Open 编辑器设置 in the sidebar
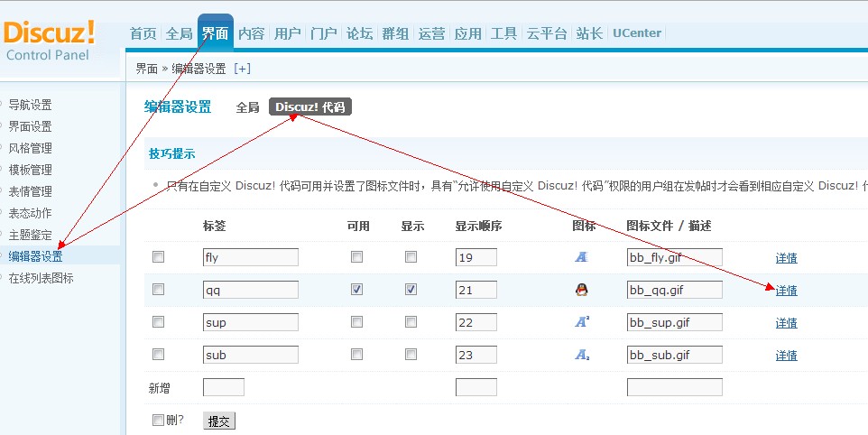This screenshot has width=868, height=435. [x=35, y=256]
